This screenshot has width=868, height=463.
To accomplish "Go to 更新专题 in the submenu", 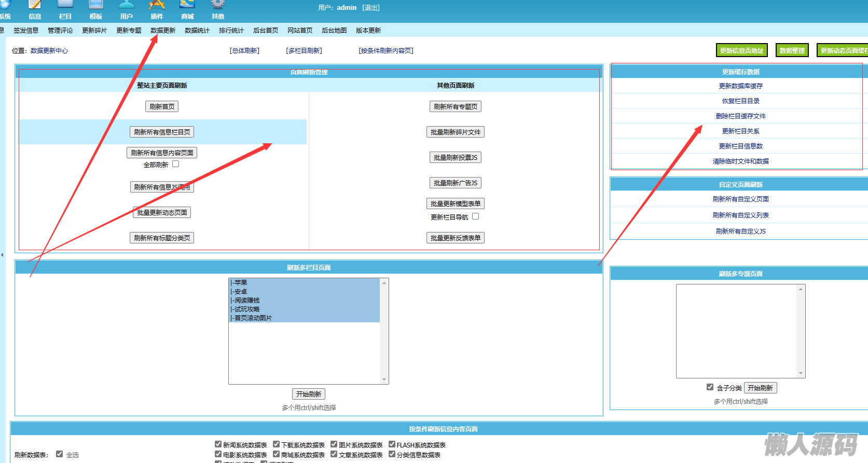I will point(129,31).
